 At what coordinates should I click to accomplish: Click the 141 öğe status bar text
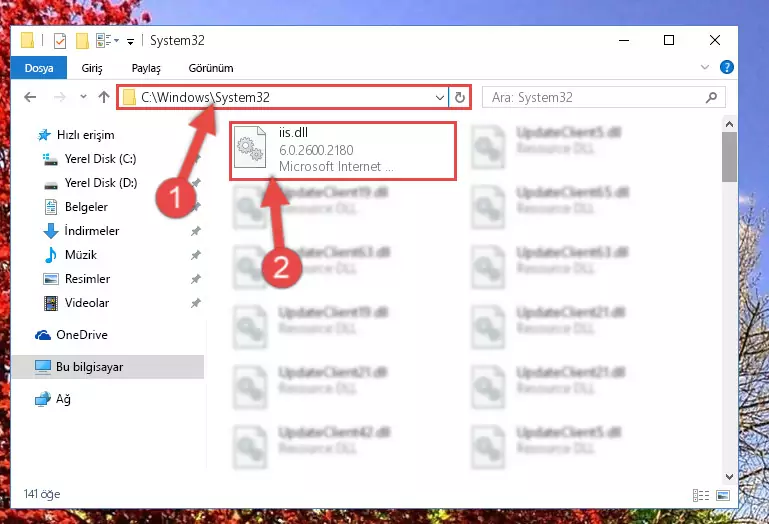[42, 494]
